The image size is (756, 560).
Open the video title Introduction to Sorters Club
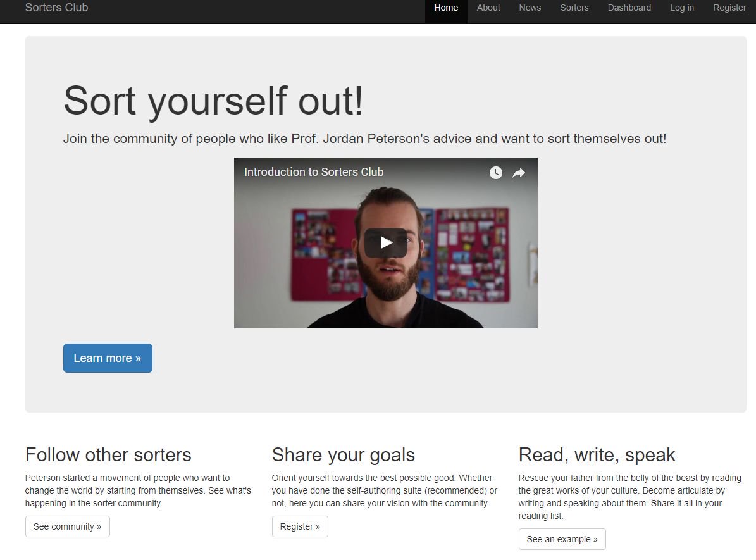(314, 172)
